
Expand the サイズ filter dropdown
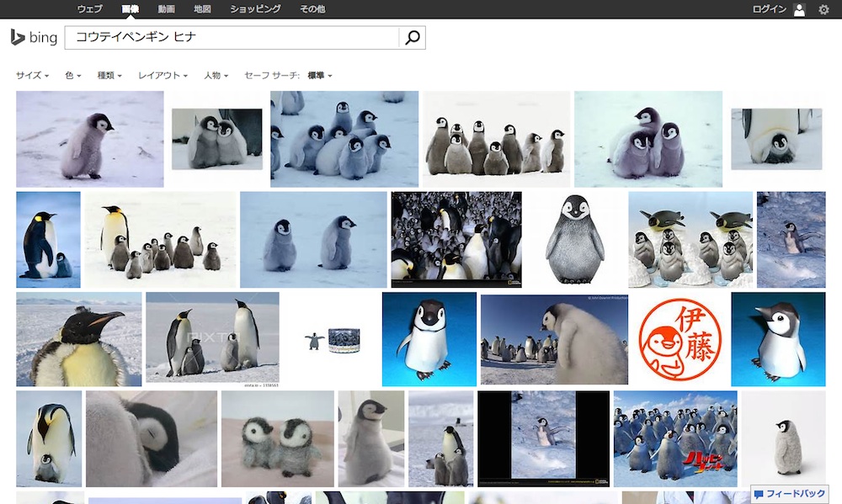coord(32,76)
